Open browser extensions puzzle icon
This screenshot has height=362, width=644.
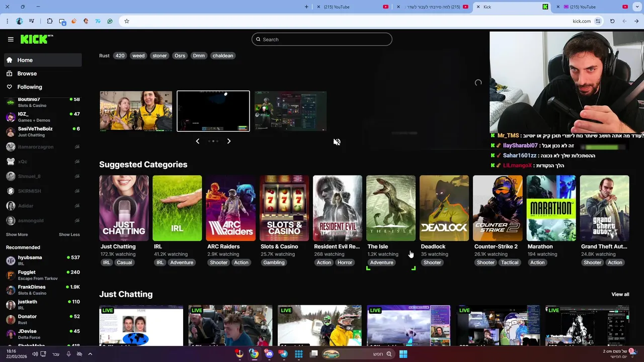[49, 21]
